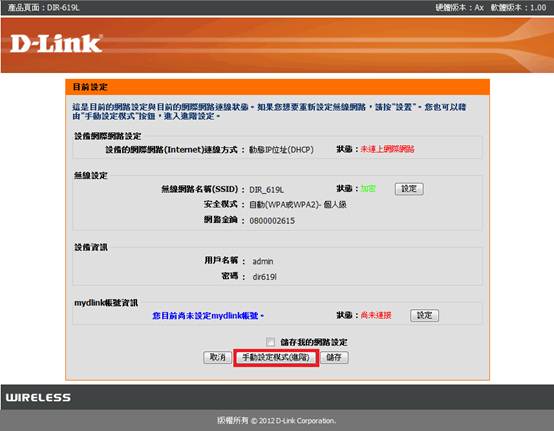The height and width of the screenshot is (431, 554).
Task: Check the 儲存我的網路設定 checkbox
Action: pos(270,342)
